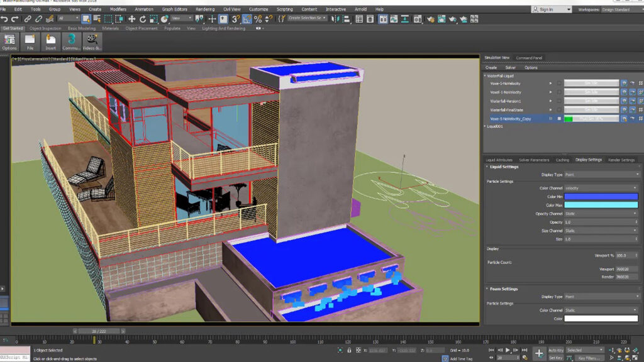Screen dimensions: 644x362
Task: Toggle Angle Snap icon
Action: [x=247, y=19]
